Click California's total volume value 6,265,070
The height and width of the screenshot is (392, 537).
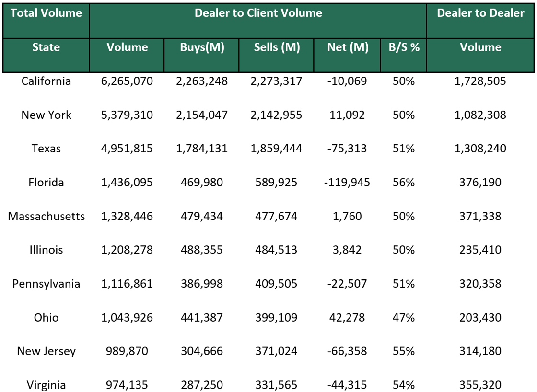pos(127,81)
